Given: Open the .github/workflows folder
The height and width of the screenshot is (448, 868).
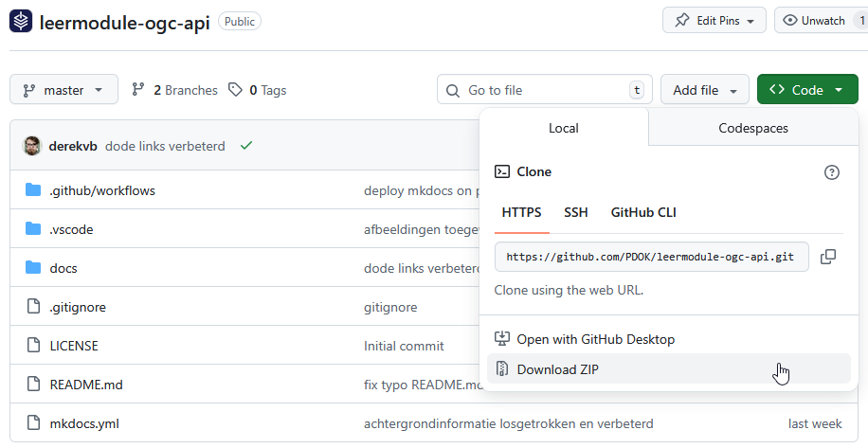Looking at the screenshot, I should 101,190.
